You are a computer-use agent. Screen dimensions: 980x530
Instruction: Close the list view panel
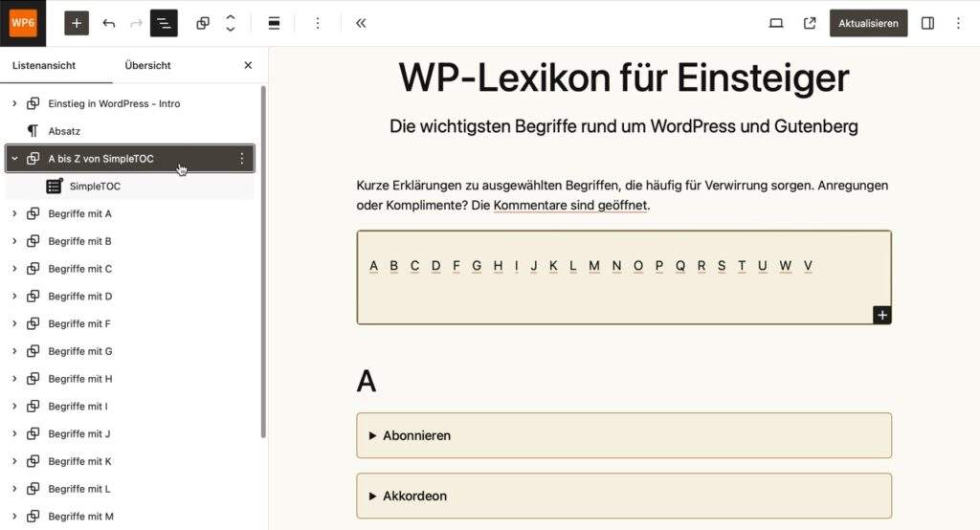click(248, 65)
